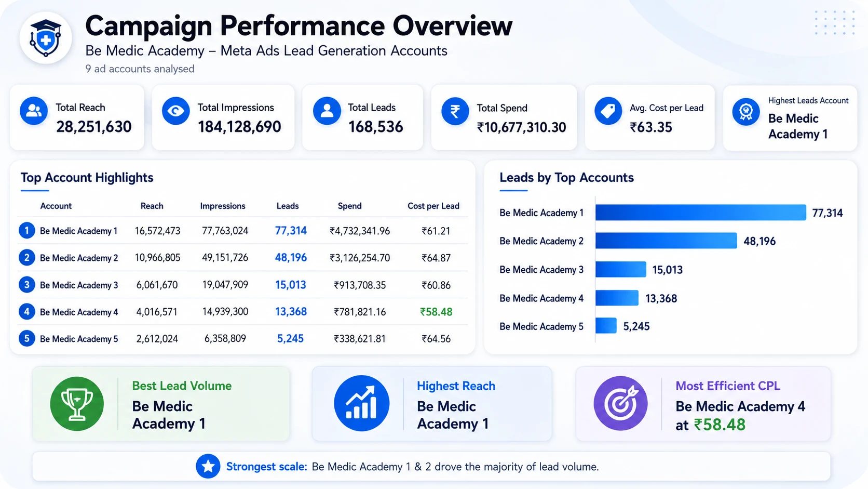Image resolution: width=868 pixels, height=489 pixels.
Task: Click the 48,196 label beside the chart bar
Action: click(x=759, y=241)
